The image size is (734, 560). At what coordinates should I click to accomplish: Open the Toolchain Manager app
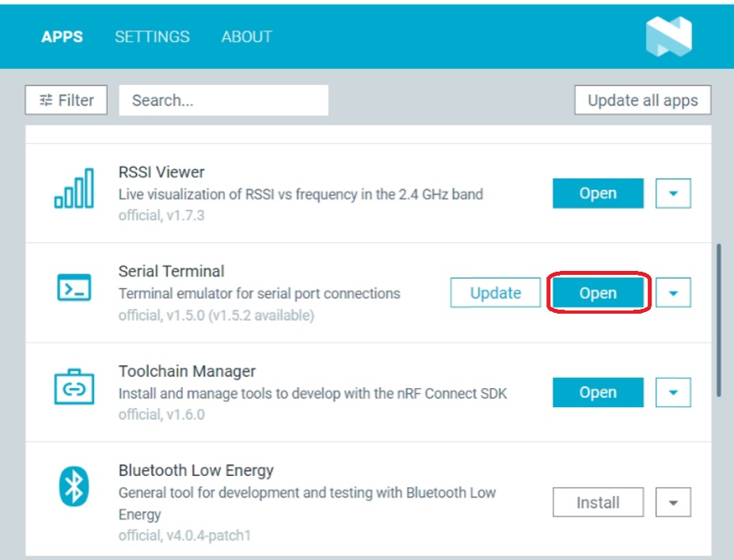coord(598,392)
